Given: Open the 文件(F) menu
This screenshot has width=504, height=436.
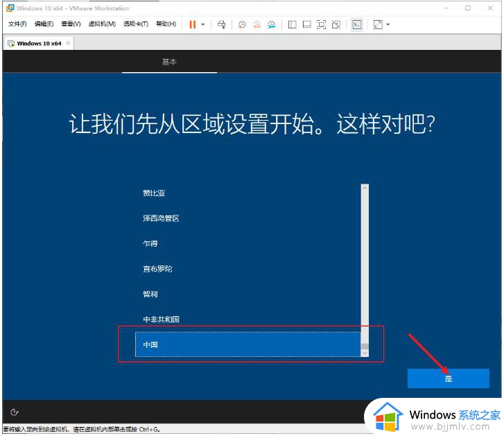Looking at the screenshot, I should tap(17, 24).
